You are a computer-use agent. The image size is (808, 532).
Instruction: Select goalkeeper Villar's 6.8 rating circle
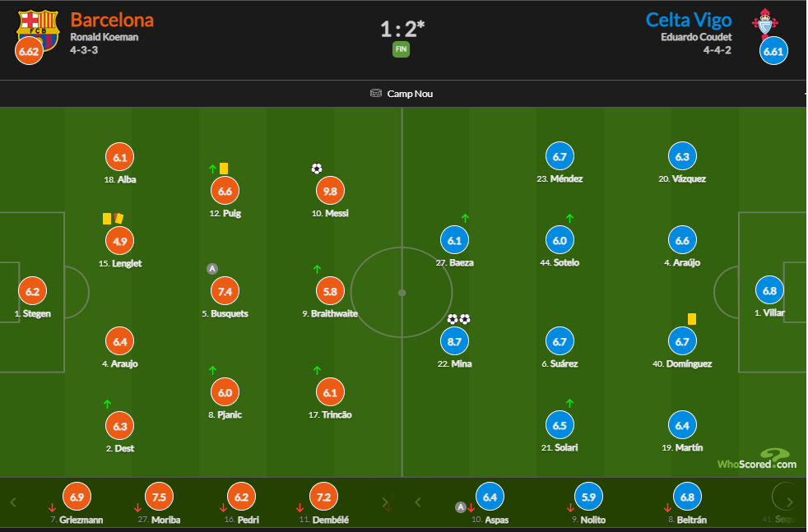pos(769,291)
